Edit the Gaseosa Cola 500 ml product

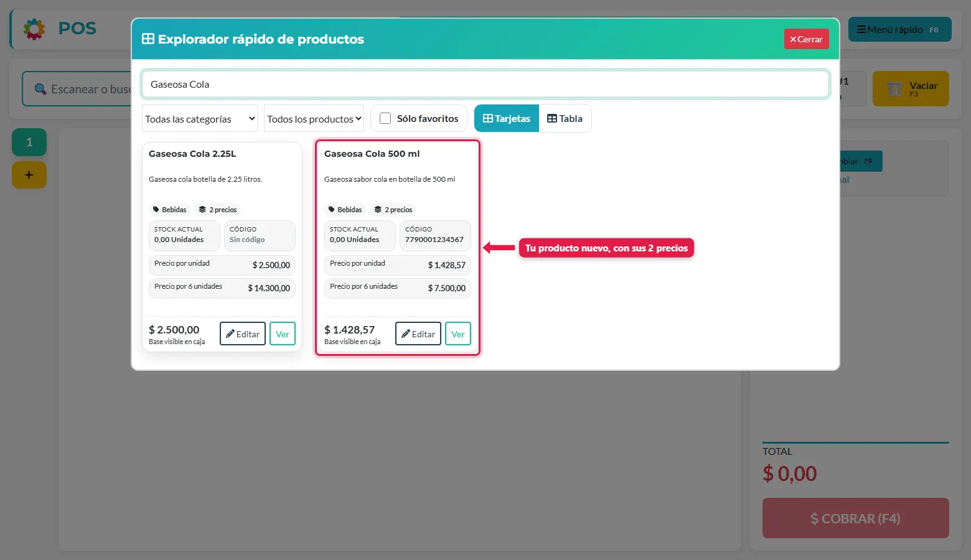pyautogui.click(x=418, y=334)
